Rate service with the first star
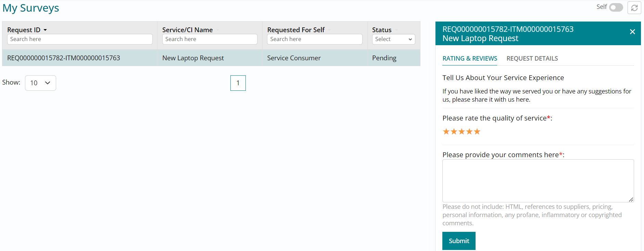The width and height of the screenshot is (644, 251). pos(446,131)
